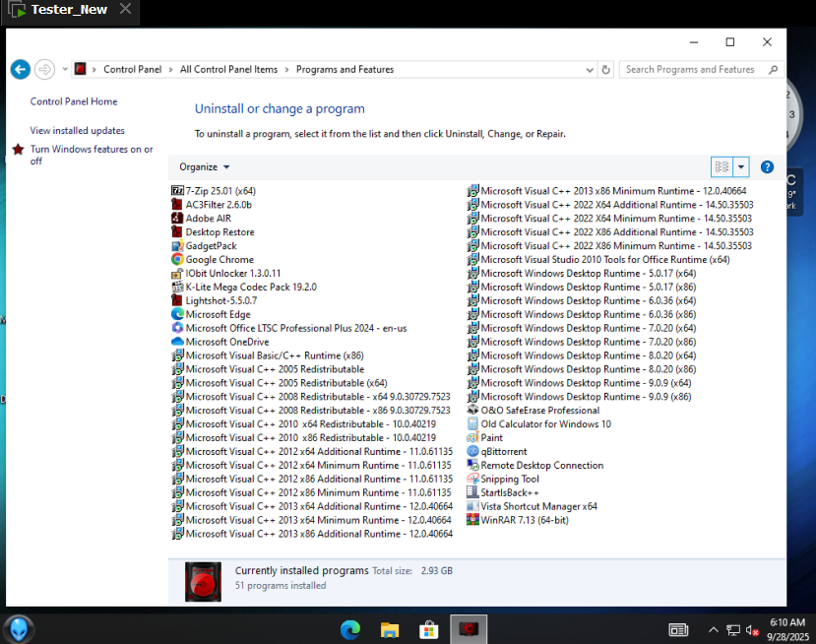Screen dimensions: 816x644
Task: Select Visual Studio 2010 Tools for Office Runtime
Action: tap(598, 259)
